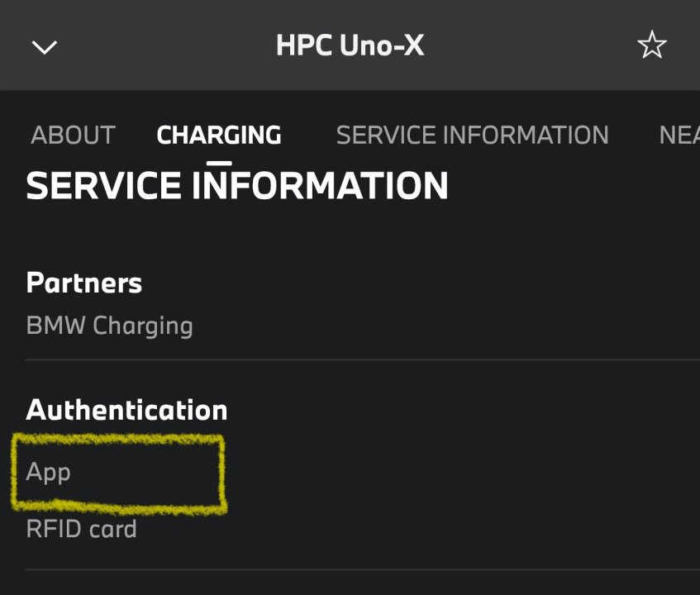Click header bar between title and star

(x=529, y=45)
